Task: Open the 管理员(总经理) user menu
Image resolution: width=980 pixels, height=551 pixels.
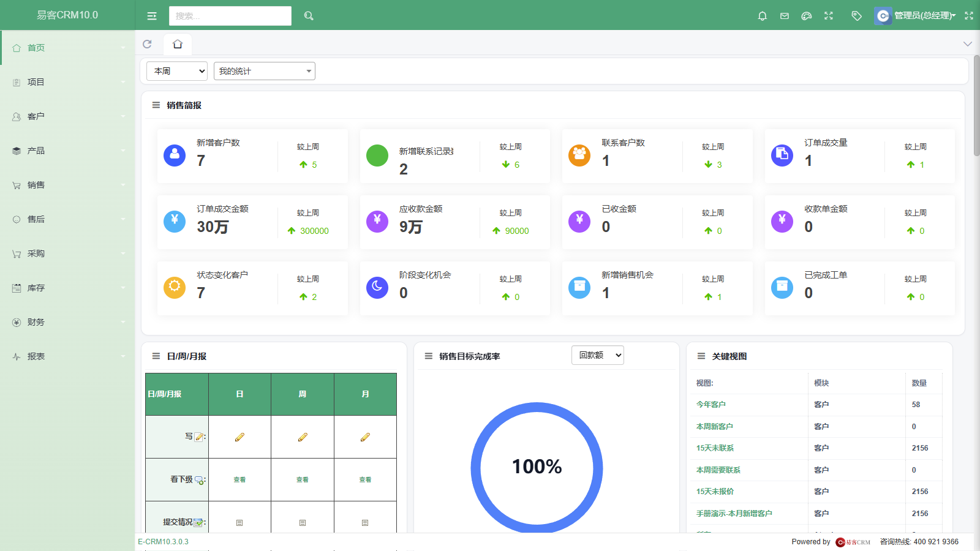Action: [x=916, y=16]
